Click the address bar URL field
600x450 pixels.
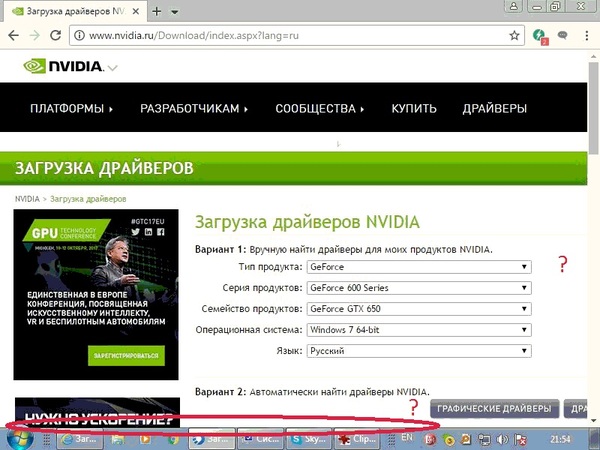290,36
